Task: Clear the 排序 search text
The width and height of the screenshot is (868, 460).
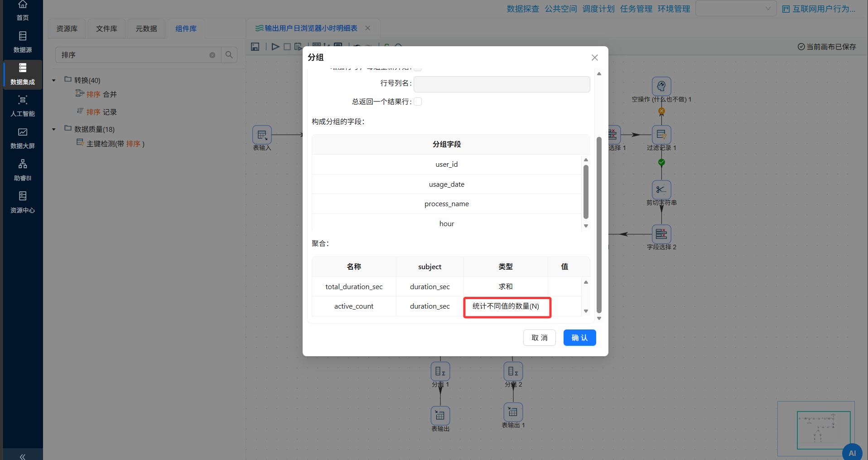Action: pyautogui.click(x=212, y=55)
